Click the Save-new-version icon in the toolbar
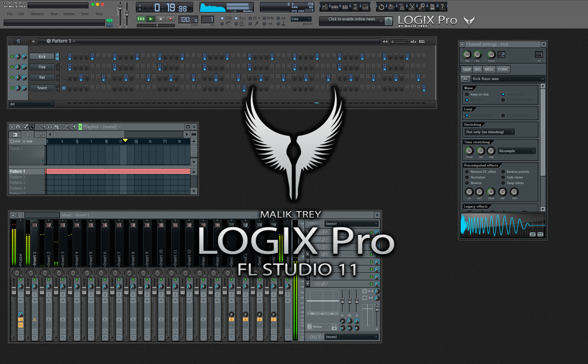 click(391, 6)
